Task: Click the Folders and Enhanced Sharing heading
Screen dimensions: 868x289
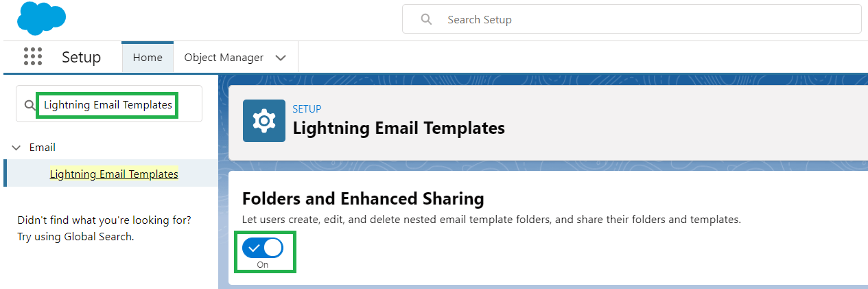Action: click(x=363, y=199)
